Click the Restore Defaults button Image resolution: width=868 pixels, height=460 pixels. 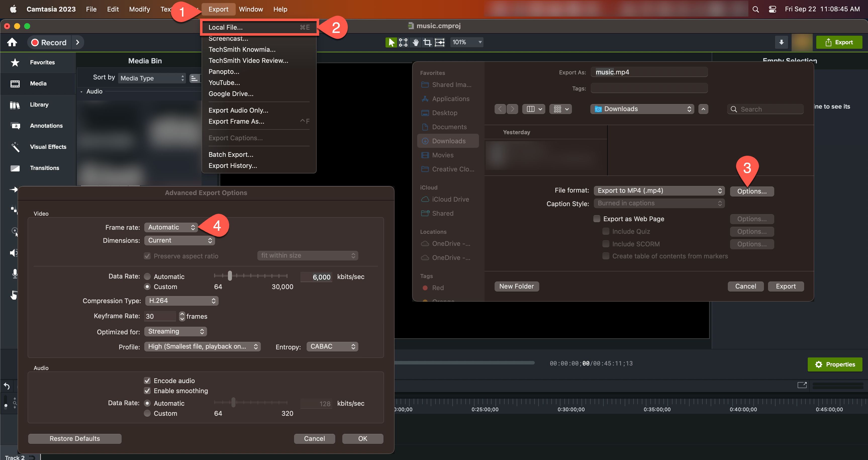pos(74,438)
